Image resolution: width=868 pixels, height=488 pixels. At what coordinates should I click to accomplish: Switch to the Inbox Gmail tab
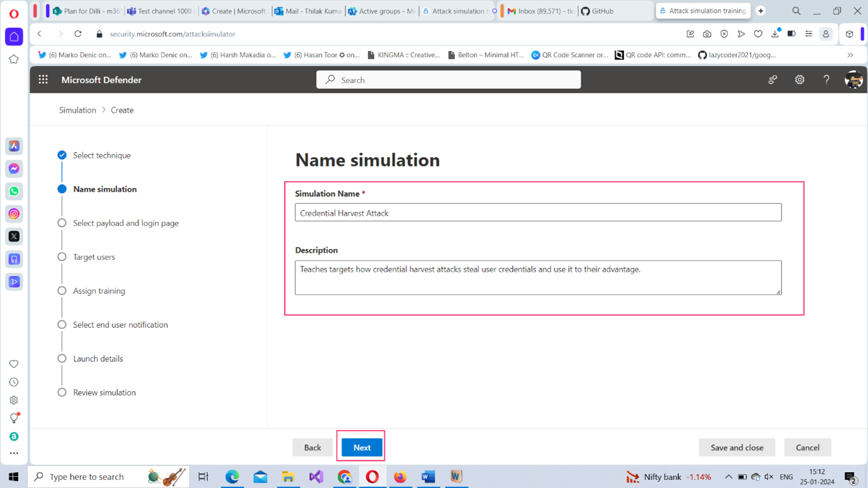[541, 11]
